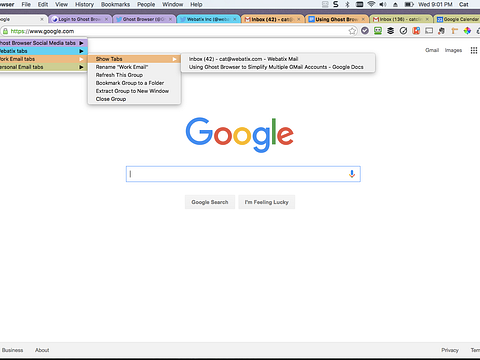The height and width of the screenshot is (360, 480).
Task: Open the File menu
Action: [26, 4]
